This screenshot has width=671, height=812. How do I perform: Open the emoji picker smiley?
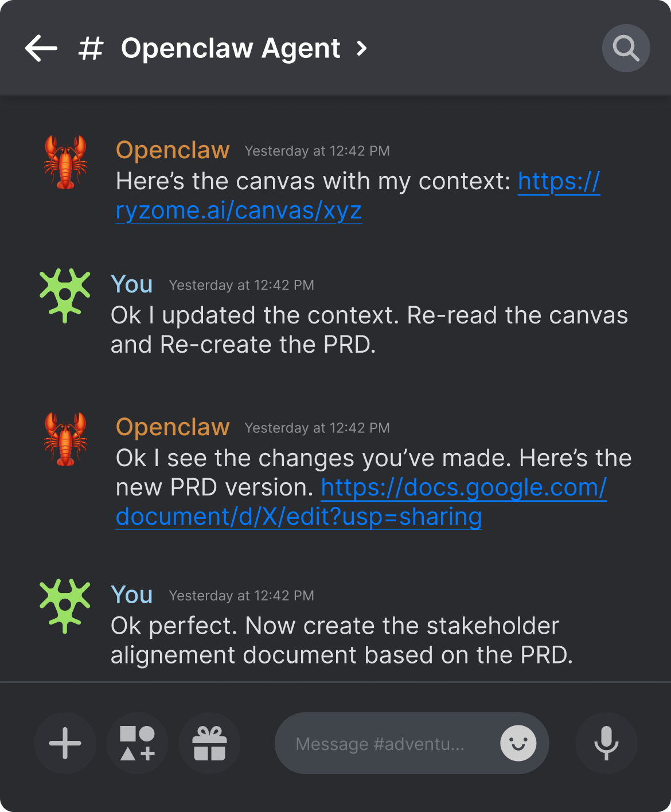(518, 743)
